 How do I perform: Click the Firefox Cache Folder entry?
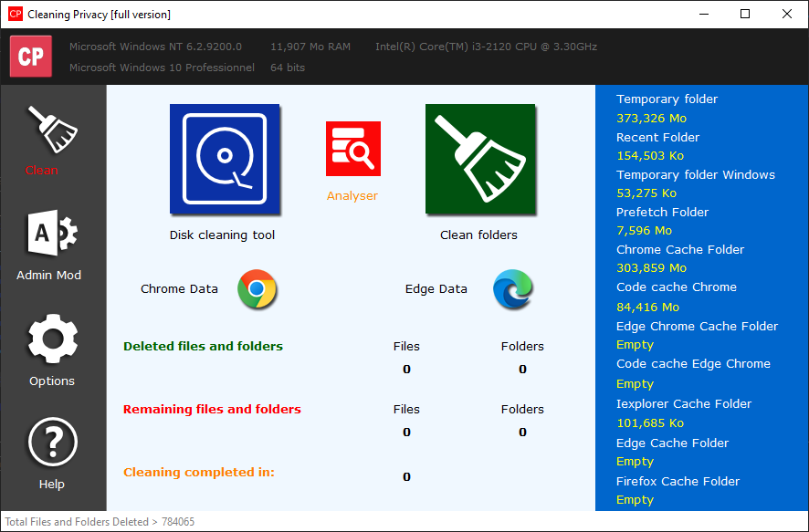(x=678, y=482)
